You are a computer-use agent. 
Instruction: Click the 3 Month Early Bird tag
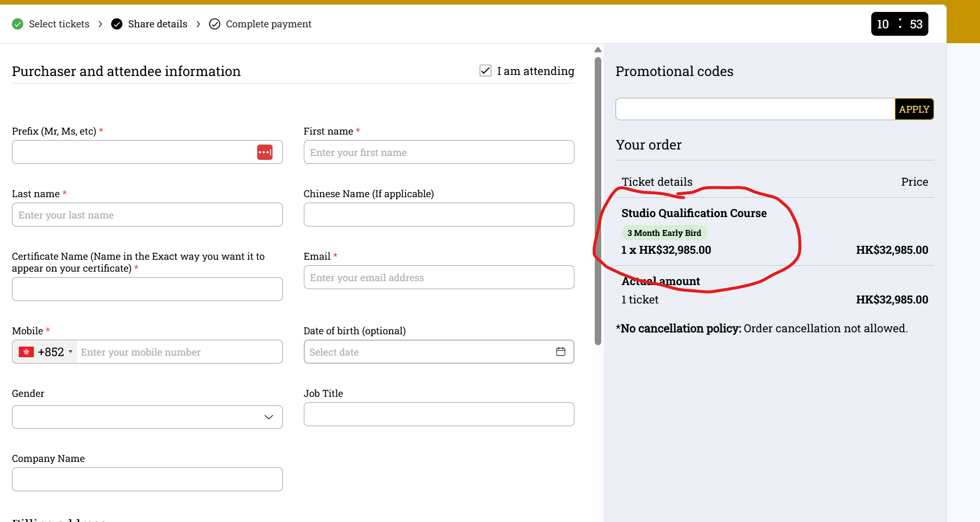(664, 233)
